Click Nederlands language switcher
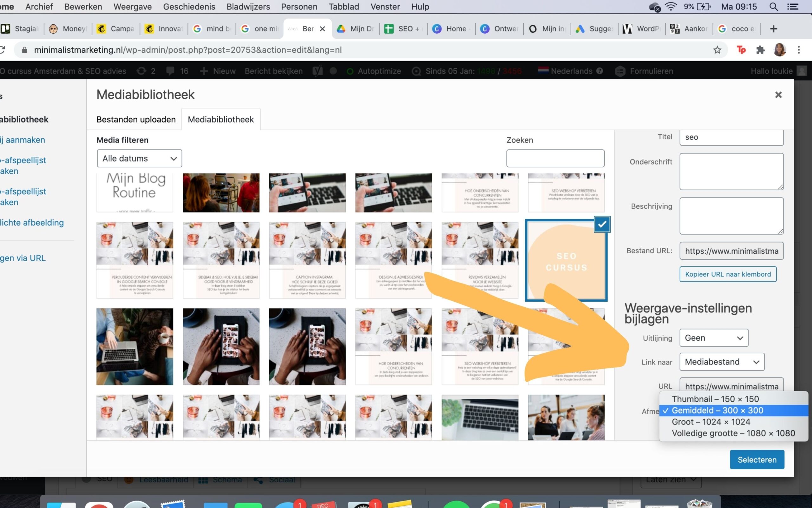The width and height of the screenshot is (812, 508). (x=570, y=71)
